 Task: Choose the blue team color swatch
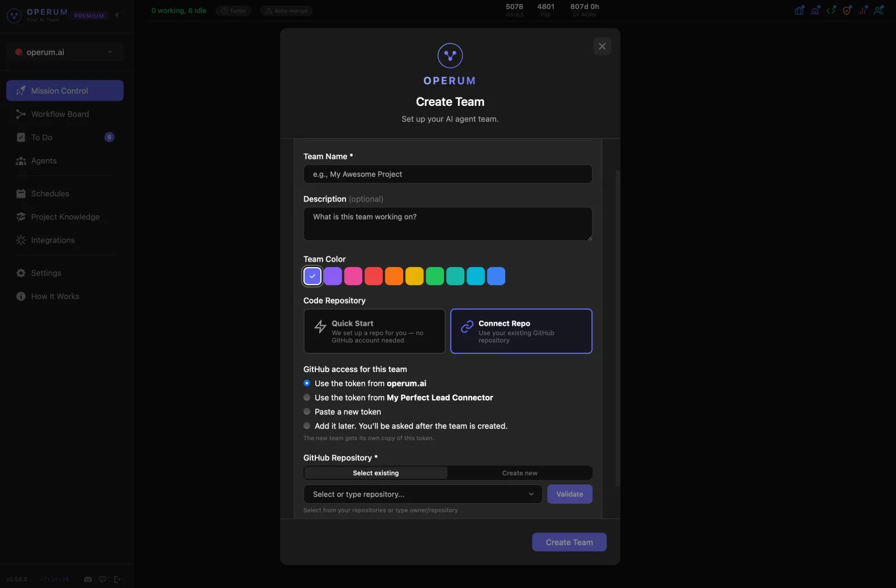[x=496, y=276]
